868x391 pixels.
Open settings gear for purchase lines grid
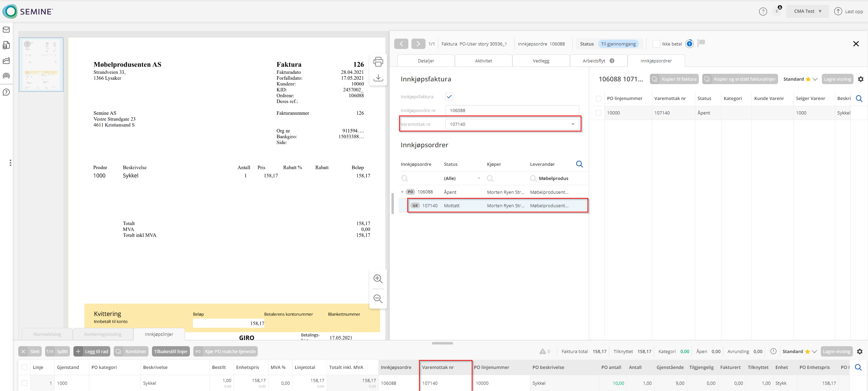[x=860, y=351]
